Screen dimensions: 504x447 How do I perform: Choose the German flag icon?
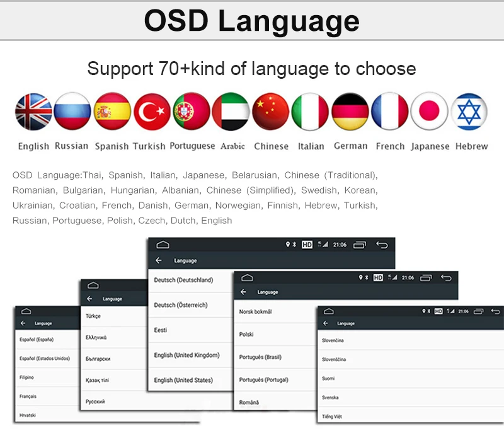point(350,112)
